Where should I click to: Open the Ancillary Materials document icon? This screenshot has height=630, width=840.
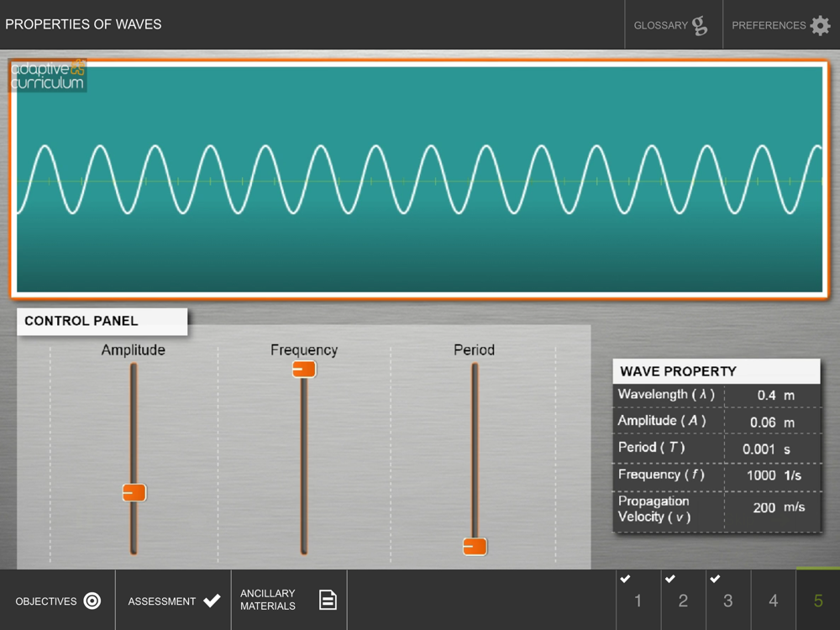click(x=328, y=600)
